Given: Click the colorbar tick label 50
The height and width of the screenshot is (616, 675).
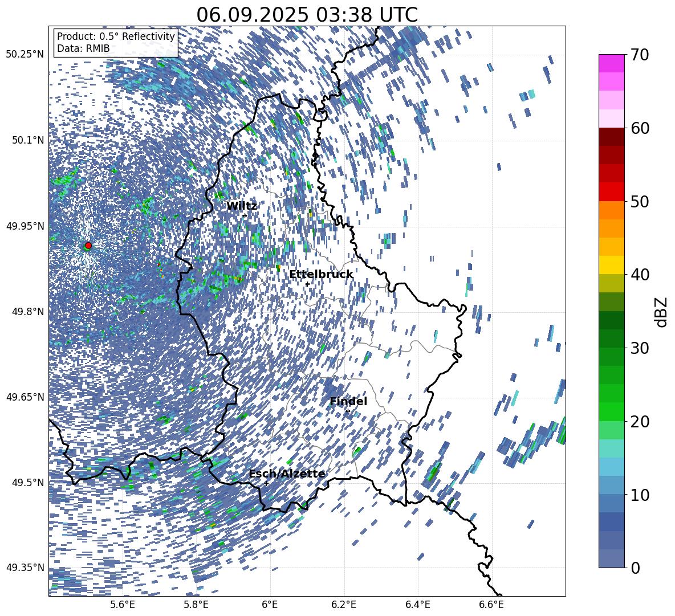Looking at the screenshot, I should click(640, 201).
